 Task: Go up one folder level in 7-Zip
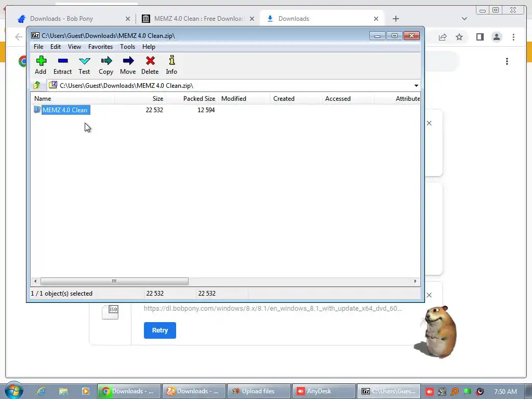coord(37,85)
